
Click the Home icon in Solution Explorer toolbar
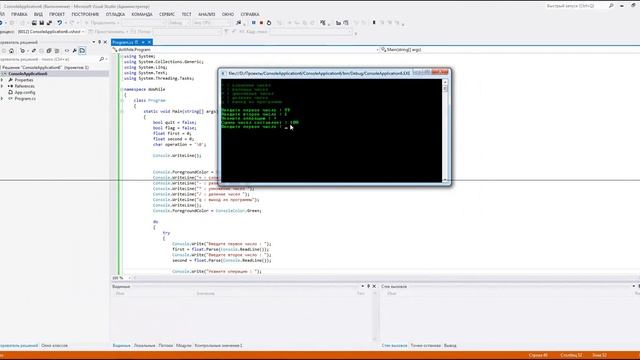tap(11, 51)
